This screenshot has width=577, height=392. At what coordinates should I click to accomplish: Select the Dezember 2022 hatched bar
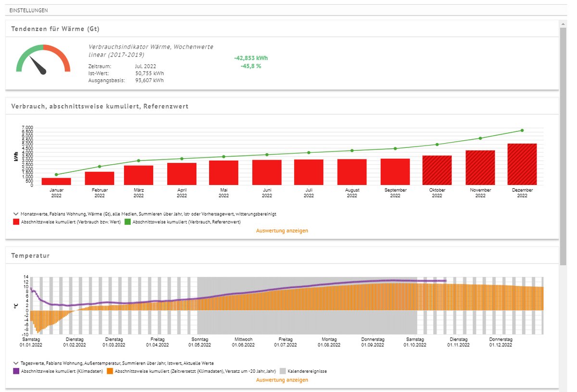pyautogui.click(x=522, y=164)
